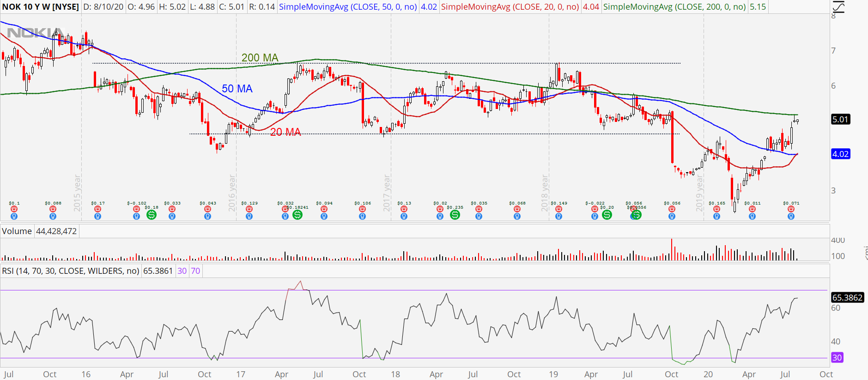Click the blue bulb icon under the $0.165 earnings

pyautogui.click(x=716, y=216)
